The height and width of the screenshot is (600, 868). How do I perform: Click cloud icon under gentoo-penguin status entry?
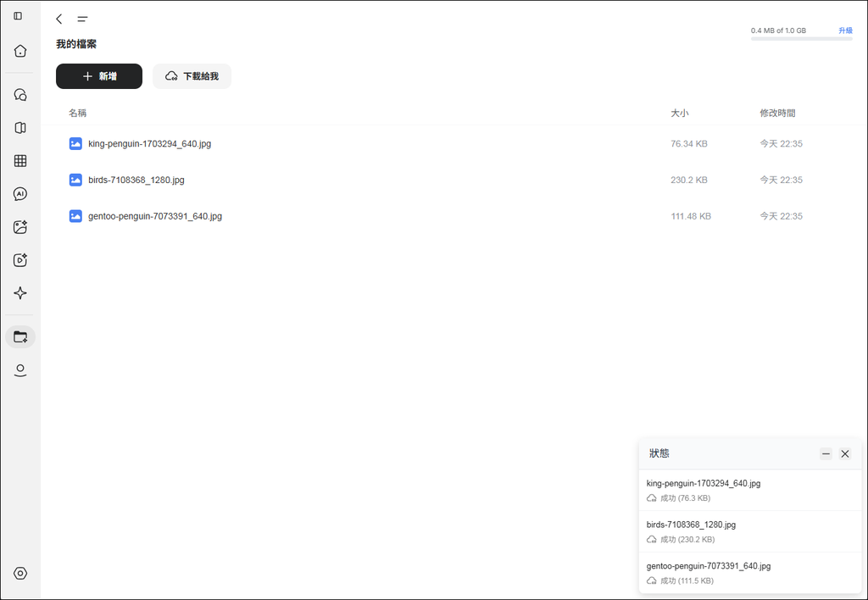tap(652, 581)
